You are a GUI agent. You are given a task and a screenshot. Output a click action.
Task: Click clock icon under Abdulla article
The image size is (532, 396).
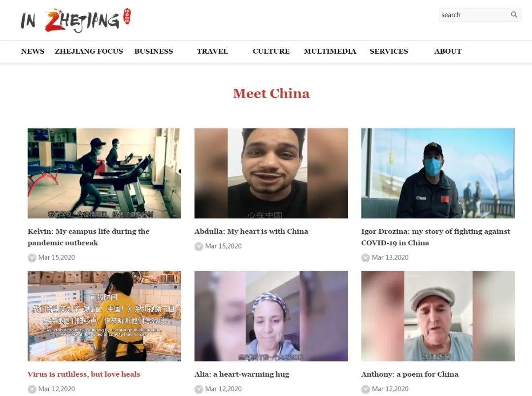(x=199, y=246)
